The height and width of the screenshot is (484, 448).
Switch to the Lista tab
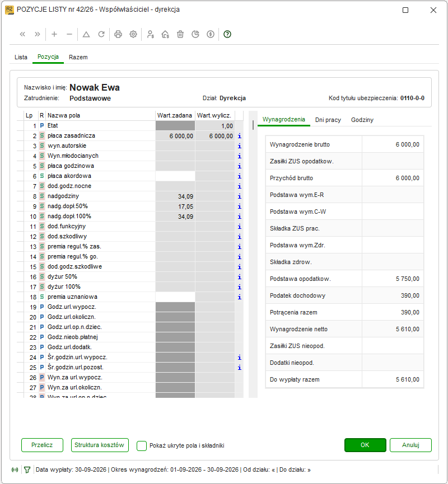click(x=21, y=57)
